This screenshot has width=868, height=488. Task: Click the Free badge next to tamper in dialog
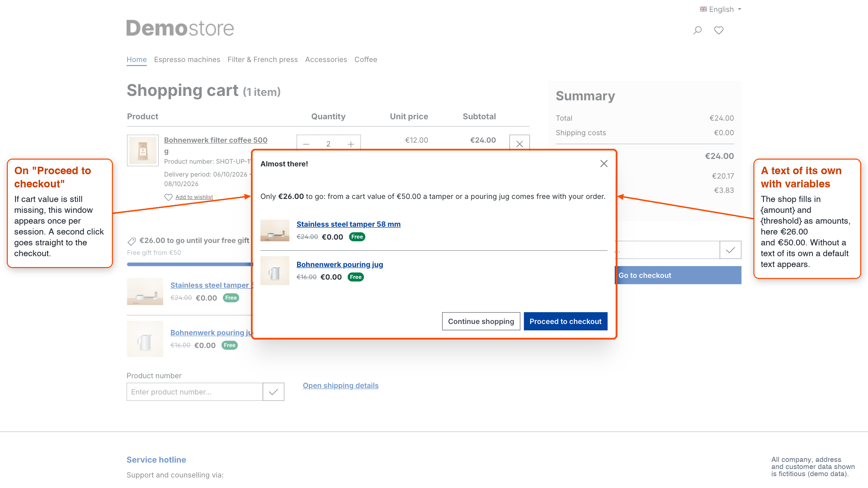pos(357,237)
